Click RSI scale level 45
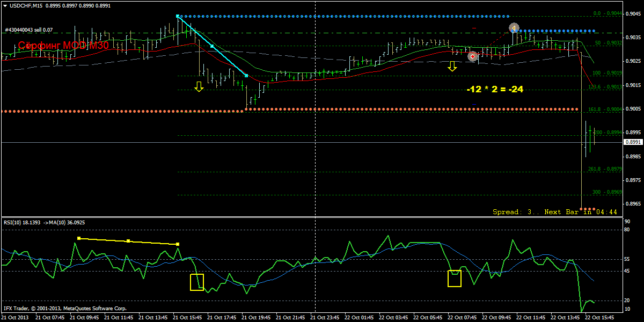This screenshot has height=322, width=644. point(627,271)
